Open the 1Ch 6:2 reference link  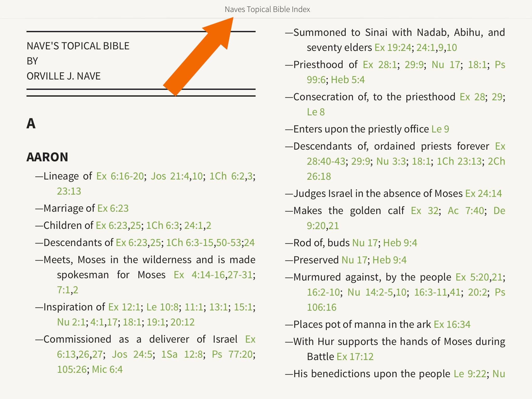pos(227,176)
